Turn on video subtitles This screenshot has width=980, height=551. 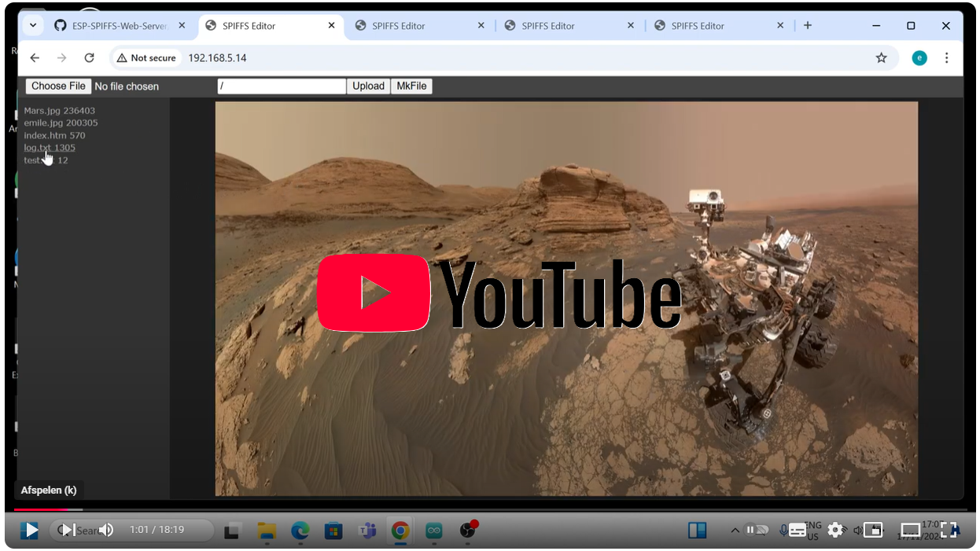click(797, 531)
